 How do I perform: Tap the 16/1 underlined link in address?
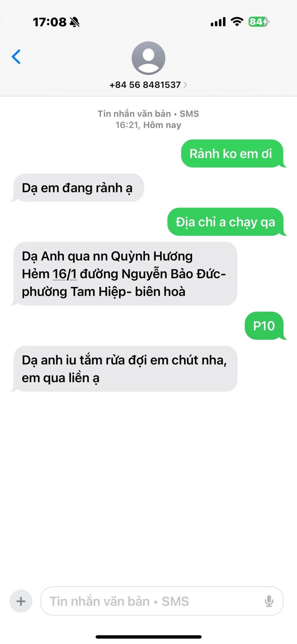pyautogui.click(x=64, y=274)
